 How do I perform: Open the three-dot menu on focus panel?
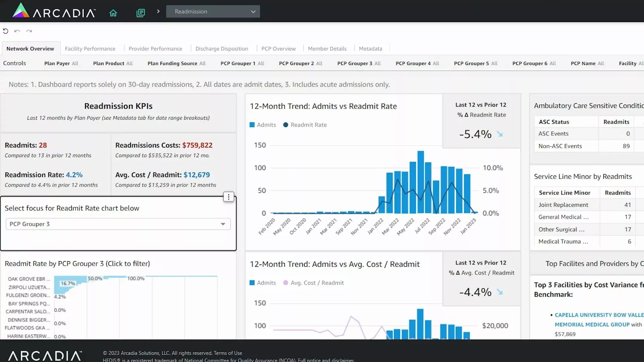coord(228,197)
